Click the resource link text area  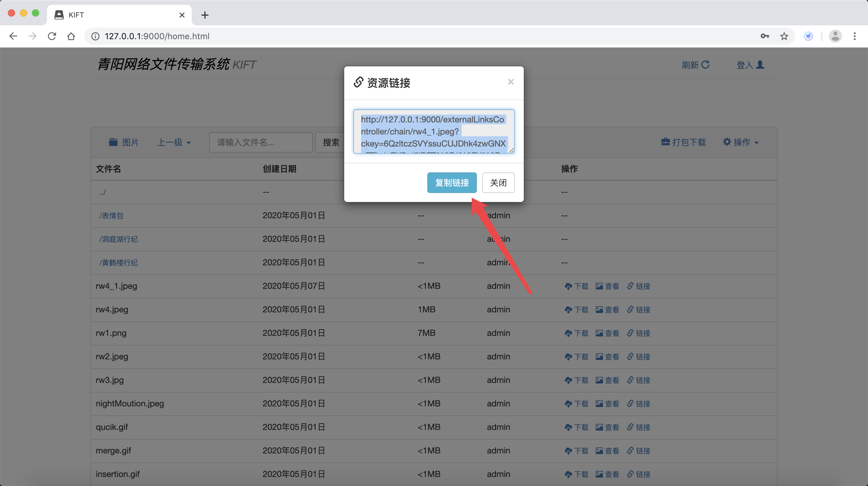click(x=433, y=131)
